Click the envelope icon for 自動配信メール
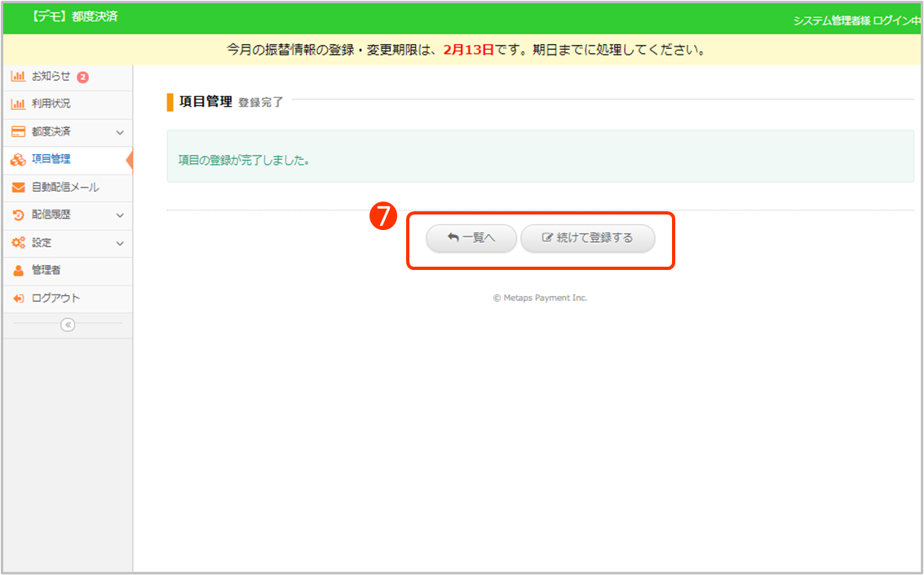 [x=18, y=188]
